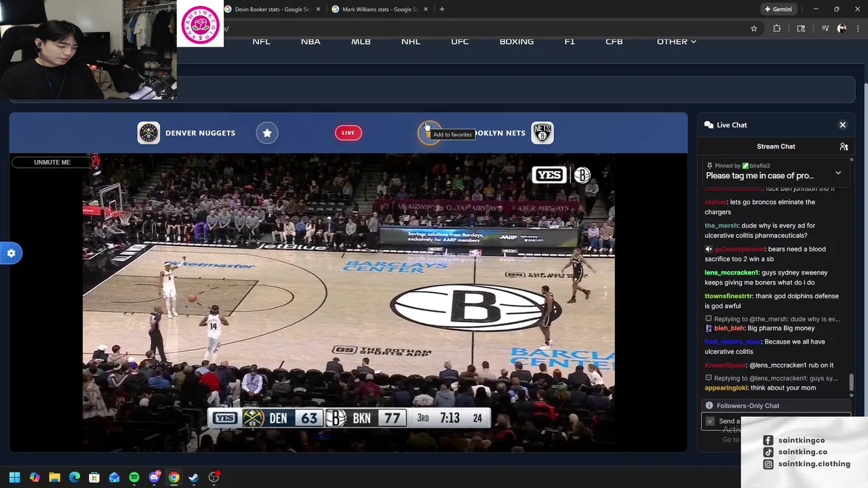Open the media controls icon
This screenshot has width=868, height=488.
click(825, 28)
